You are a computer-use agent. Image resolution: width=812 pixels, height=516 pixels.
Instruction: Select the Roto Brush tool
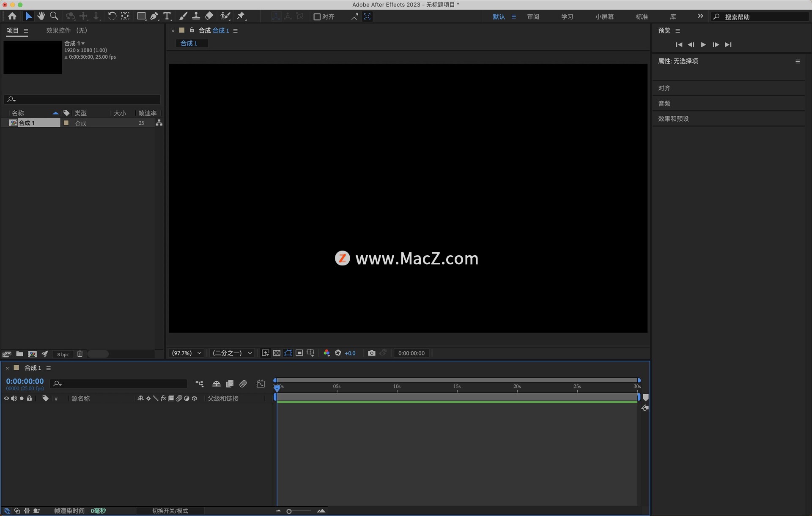225,16
